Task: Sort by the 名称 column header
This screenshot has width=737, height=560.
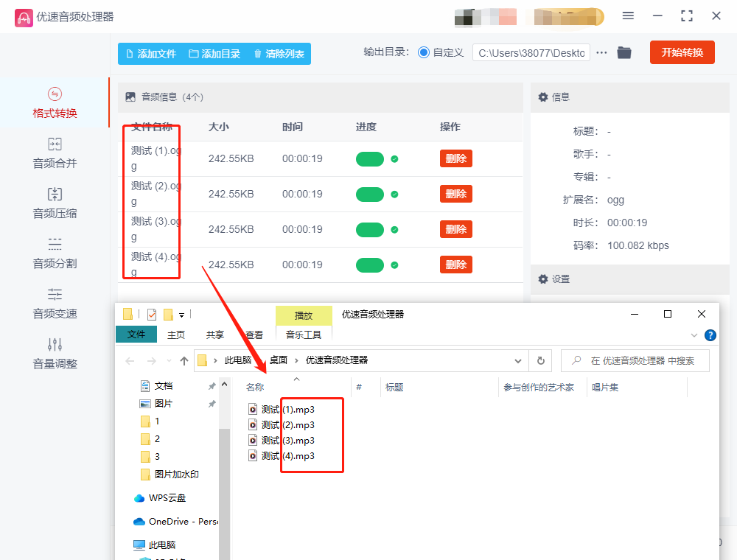Action: pyautogui.click(x=255, y=387)
